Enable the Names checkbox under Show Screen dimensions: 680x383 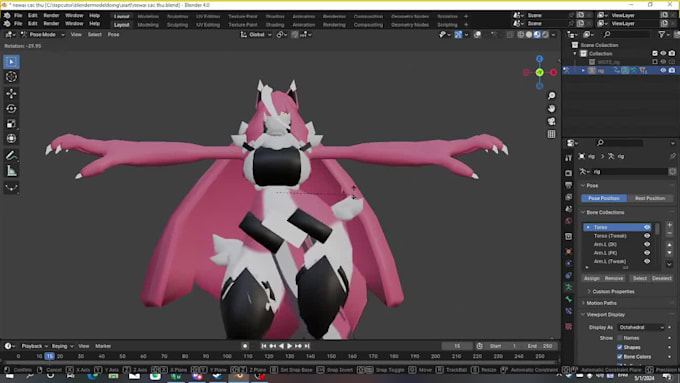coord(620,338)
